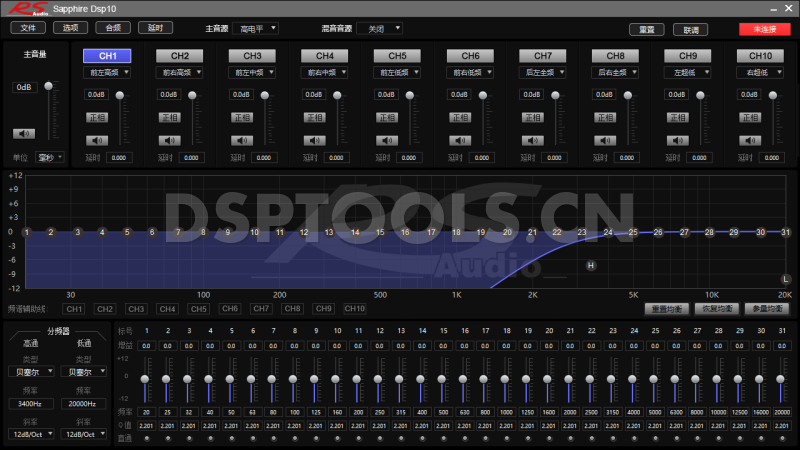
Task: Mute the master volume speaker icon
Action: click(24, 134)
